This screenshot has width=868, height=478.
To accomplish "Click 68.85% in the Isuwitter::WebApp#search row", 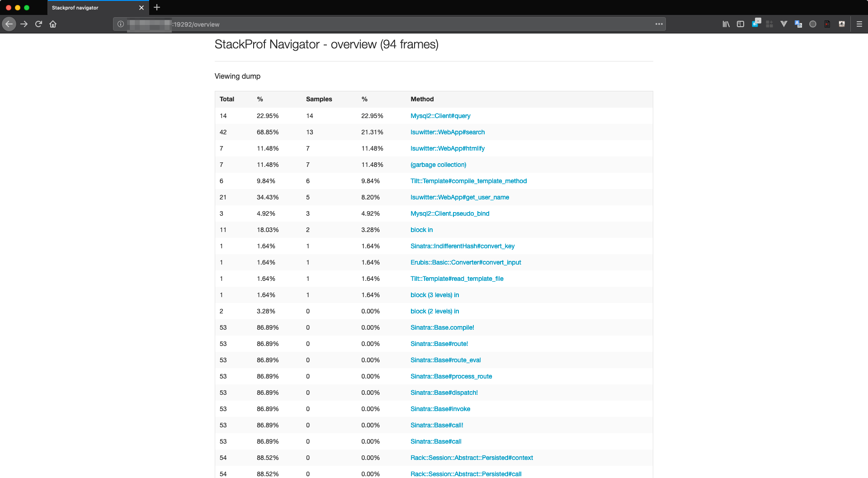I will pos(268,132).
